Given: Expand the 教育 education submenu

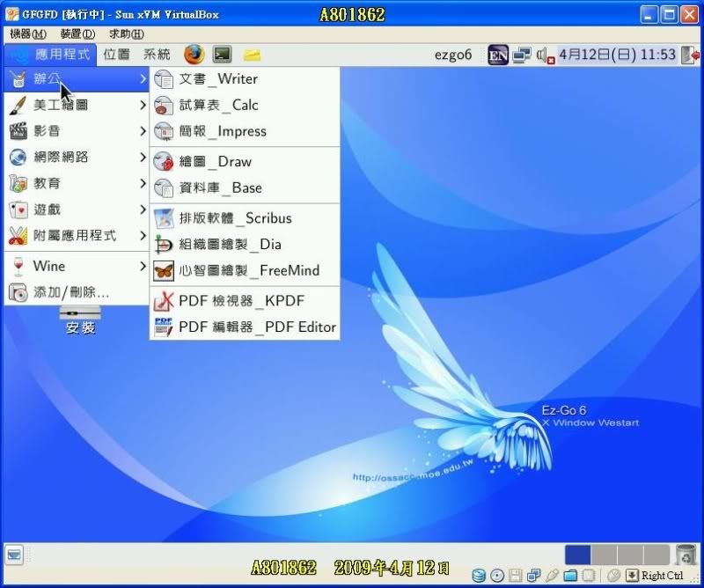Looking at the screenshot, I should 77,183.
